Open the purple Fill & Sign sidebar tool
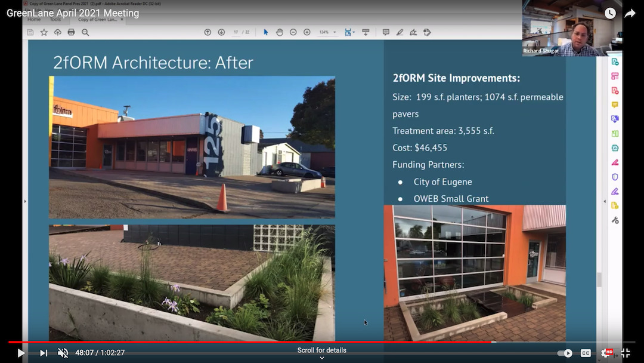 [x=615, y=191]
